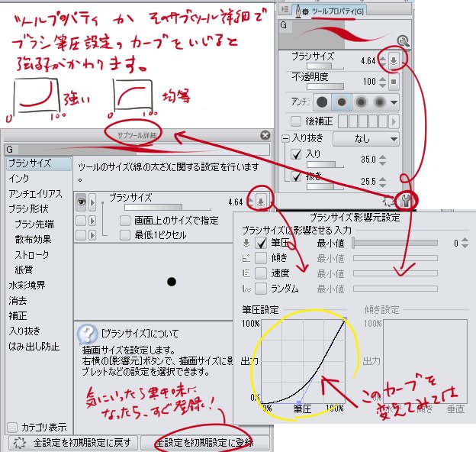Adjust 抜き value stepper

pos(383,182)
